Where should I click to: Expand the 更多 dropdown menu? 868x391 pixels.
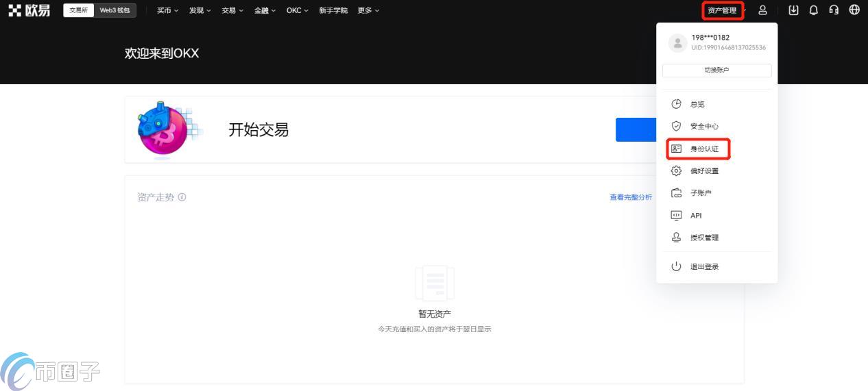pos(368,10)
